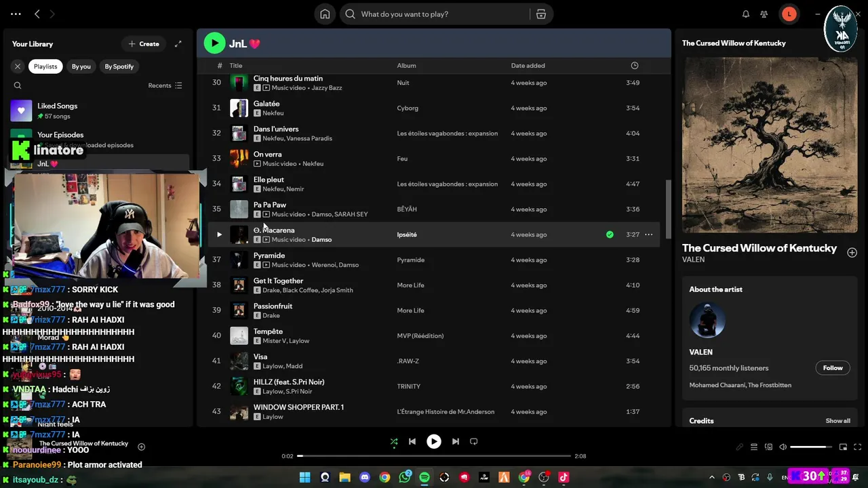Click the search magnifier icon in top bar

click(350, 14)
